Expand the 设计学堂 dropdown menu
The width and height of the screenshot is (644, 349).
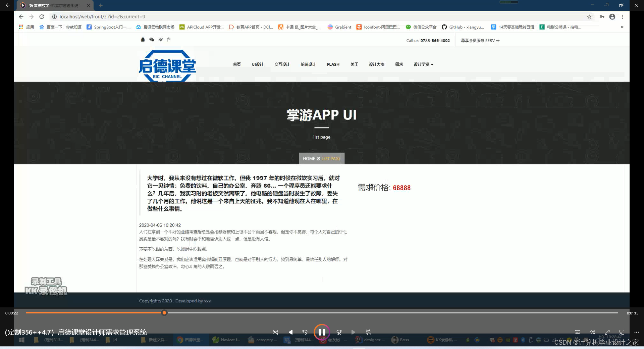tap(423, 64)
